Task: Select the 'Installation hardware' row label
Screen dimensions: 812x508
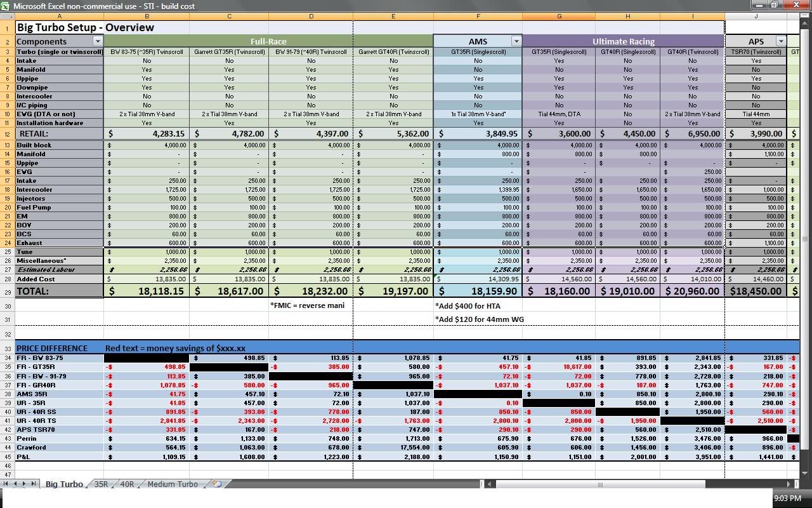Action: click(x=60, y=123)
